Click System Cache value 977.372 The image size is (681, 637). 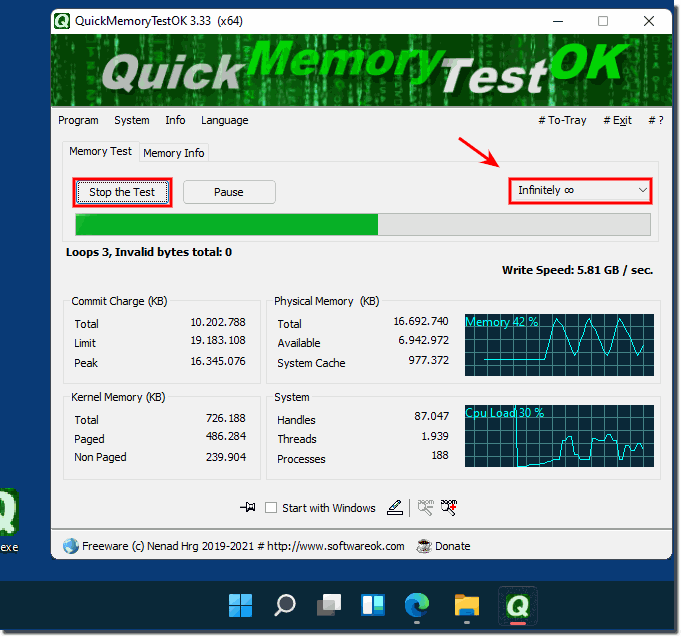[x=429, y=360]
